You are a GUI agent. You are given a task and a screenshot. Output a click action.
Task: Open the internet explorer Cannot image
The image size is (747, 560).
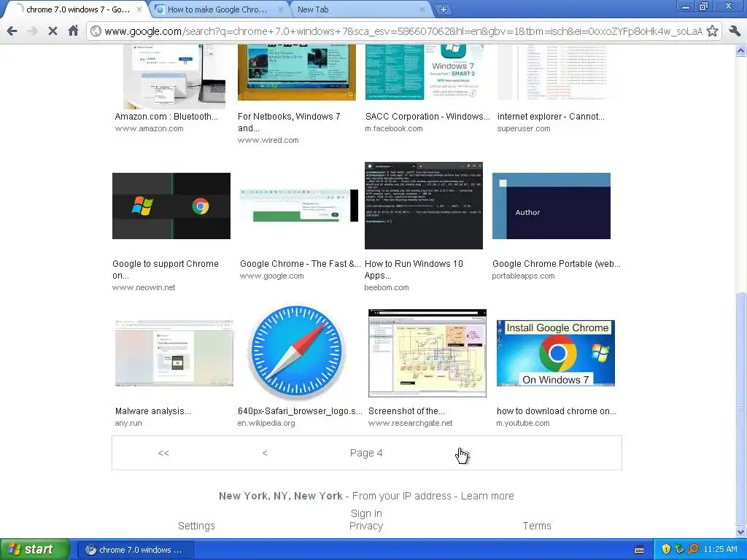553,72
